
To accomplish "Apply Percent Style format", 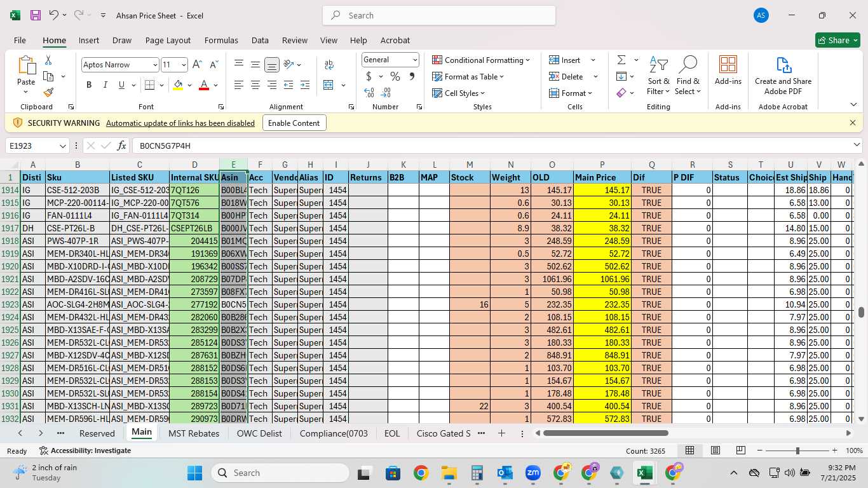I will 395,76.
